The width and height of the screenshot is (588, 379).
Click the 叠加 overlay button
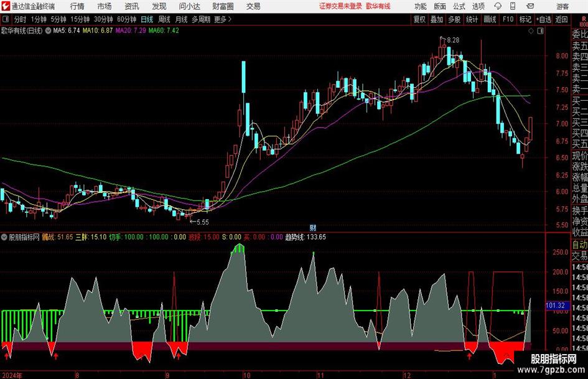[x=437, y=19]
